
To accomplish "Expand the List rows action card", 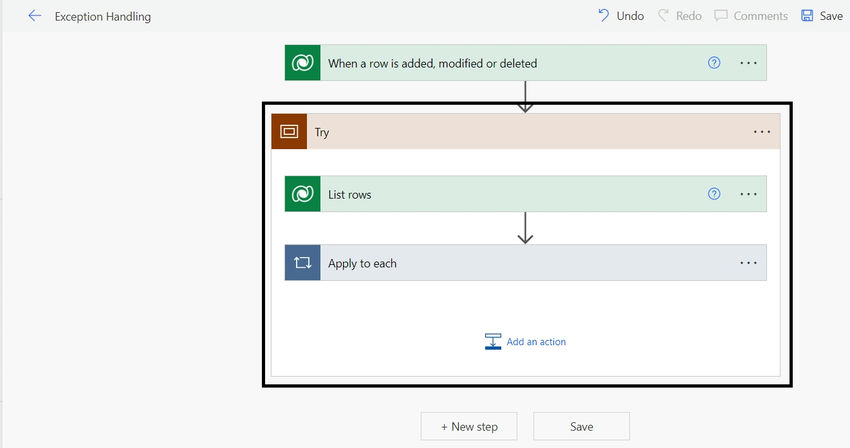I will click(526, 194).
